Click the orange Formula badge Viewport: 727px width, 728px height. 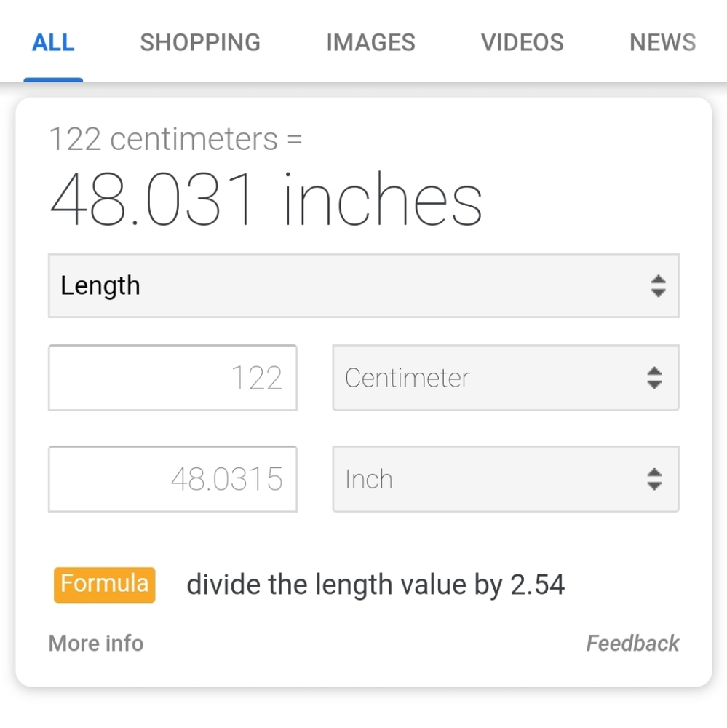pyautogui.click(x=105, y=584)
